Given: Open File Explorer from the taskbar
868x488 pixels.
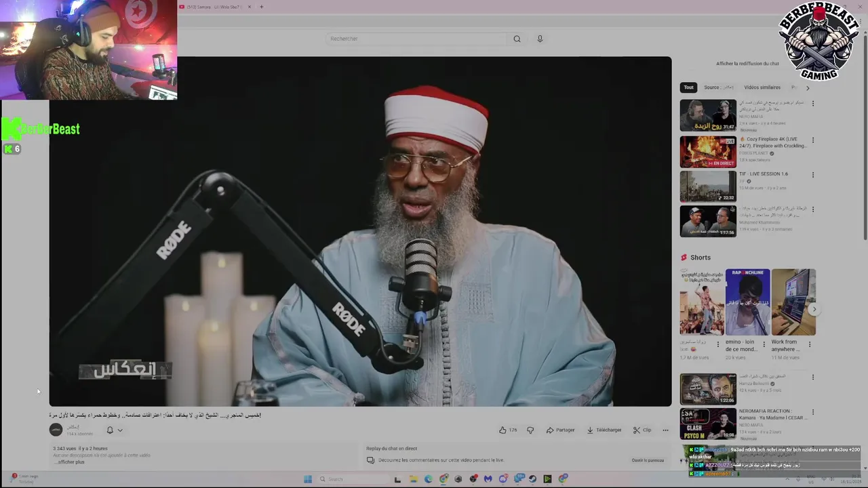Looking at the screenshot, I should pos(413,479).
